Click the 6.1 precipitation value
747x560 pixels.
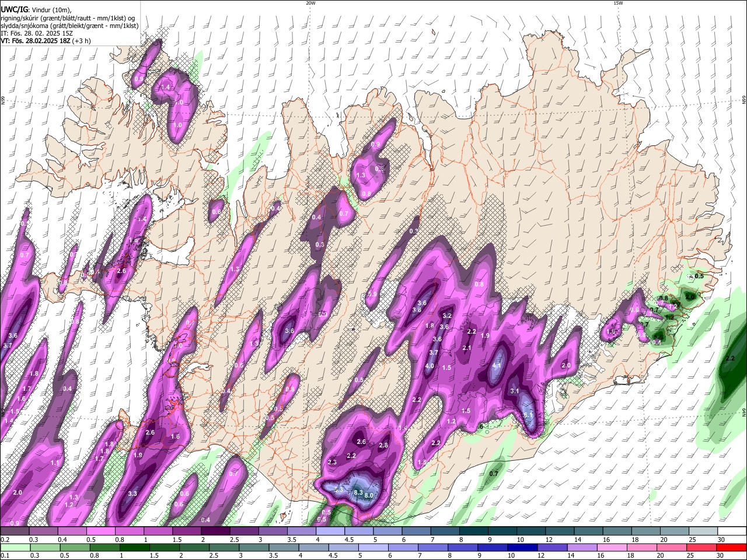(529, 415)
